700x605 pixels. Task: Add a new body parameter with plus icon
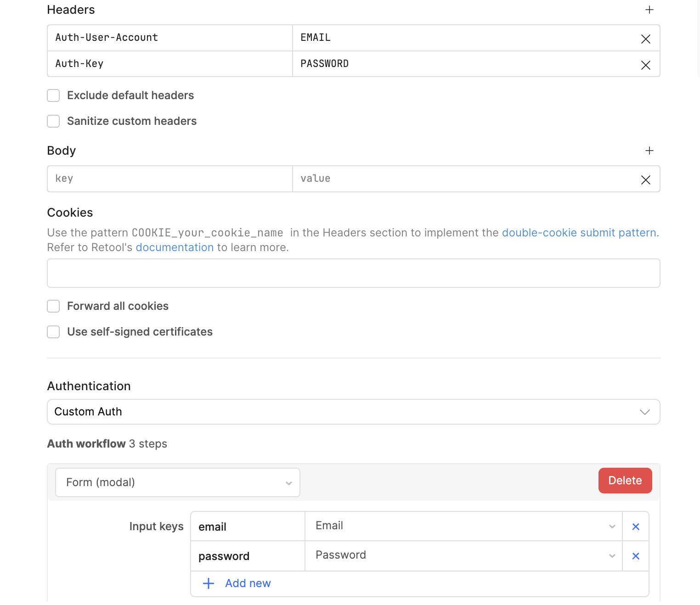coord(649,151)
